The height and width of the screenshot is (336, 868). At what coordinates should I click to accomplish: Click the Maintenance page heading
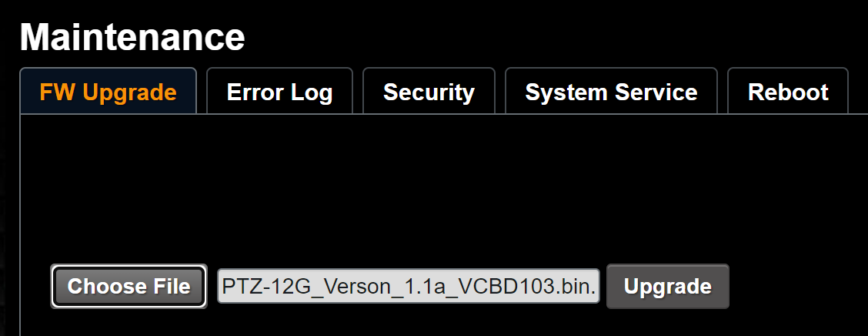pyautogui.click(x=132, y=37)
